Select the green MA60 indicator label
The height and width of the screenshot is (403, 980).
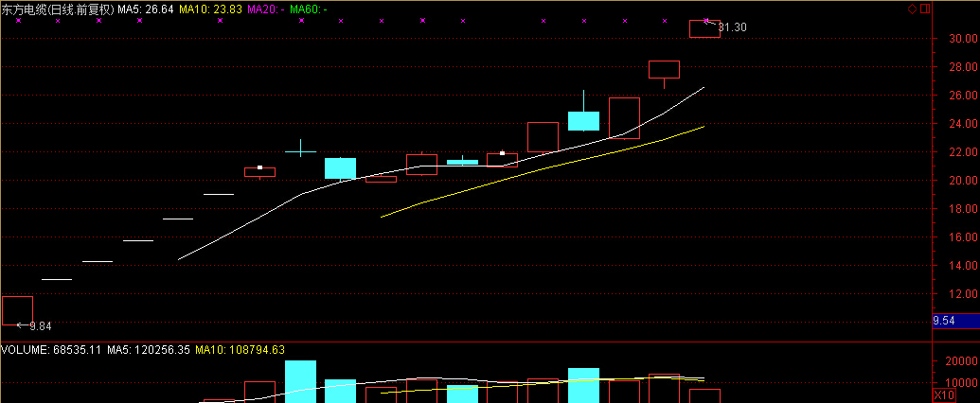pyautogui.click(x=309, y=9)
